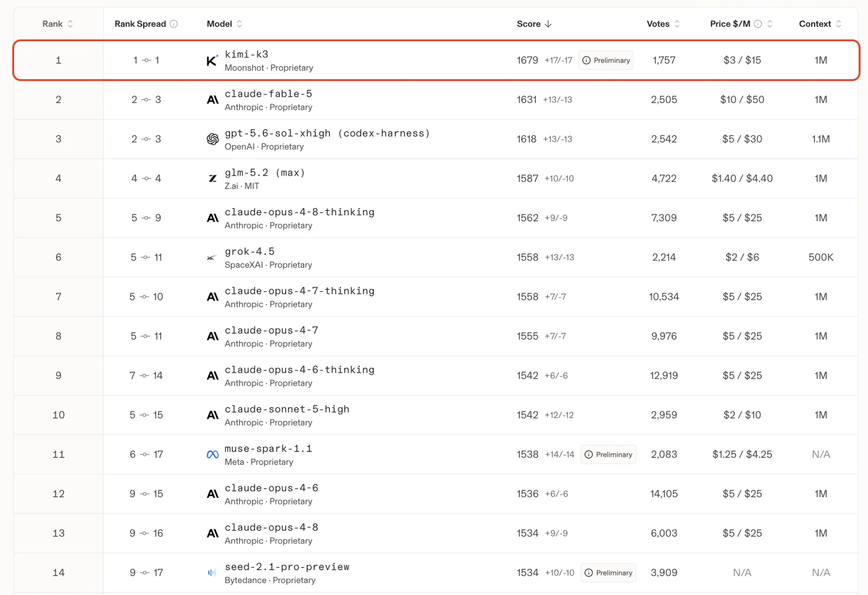The image size is (868, 595).
Task: Click Preliminary badge for seed-2.1-pro-preview
Action: pos(608,573)
